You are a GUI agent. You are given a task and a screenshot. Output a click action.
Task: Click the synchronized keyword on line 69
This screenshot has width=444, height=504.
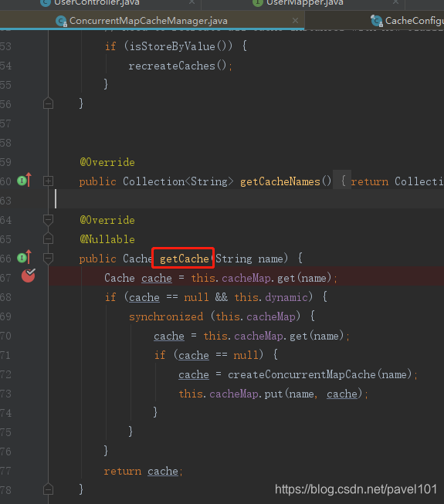pyautogui.click(x=166, y=317)
